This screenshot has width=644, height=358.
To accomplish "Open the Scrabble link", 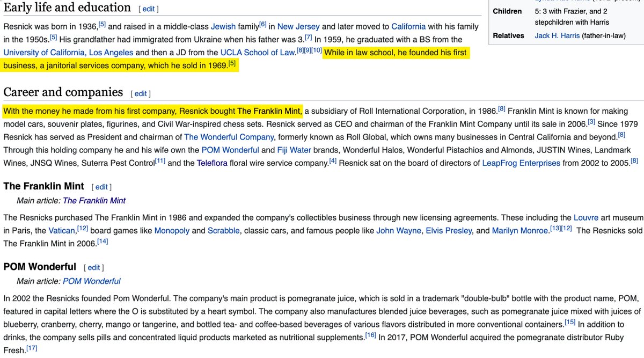I will [224, 231].
